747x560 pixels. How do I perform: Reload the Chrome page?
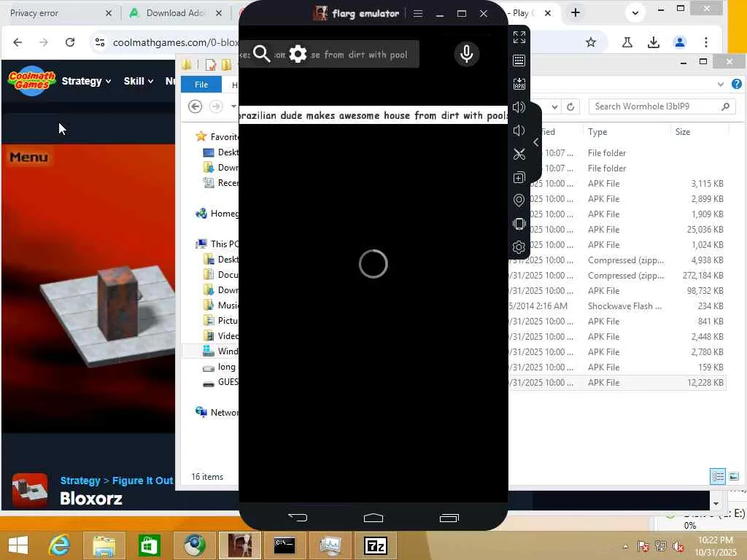point(70,42)
